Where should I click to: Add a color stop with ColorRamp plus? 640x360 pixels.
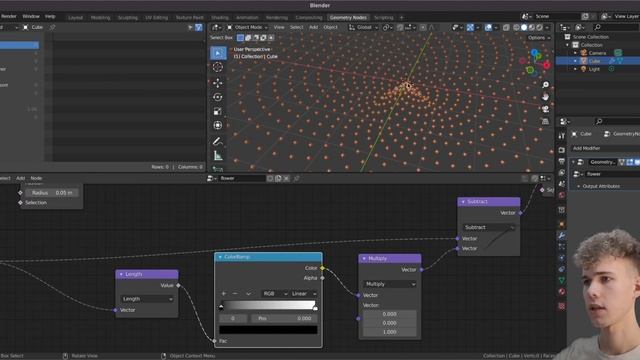[x=224, y=293]
